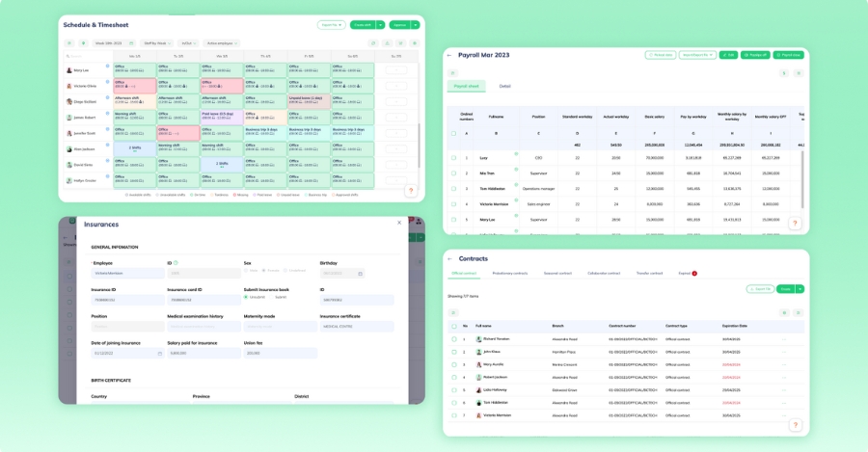This screenshot has height=452, width=868.
Task: Click the Approve button in Schedule header
Action: [x=400, y=25]
